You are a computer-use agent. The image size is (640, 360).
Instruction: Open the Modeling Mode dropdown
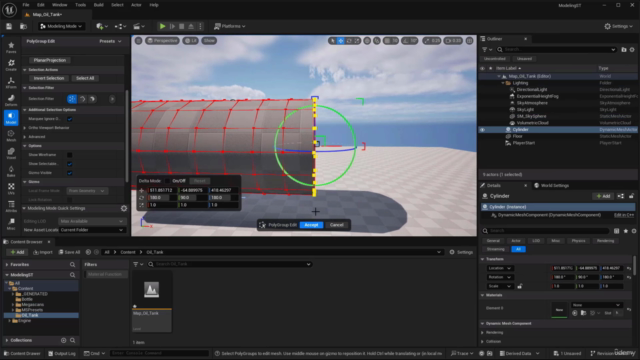[x=61, y=26]
